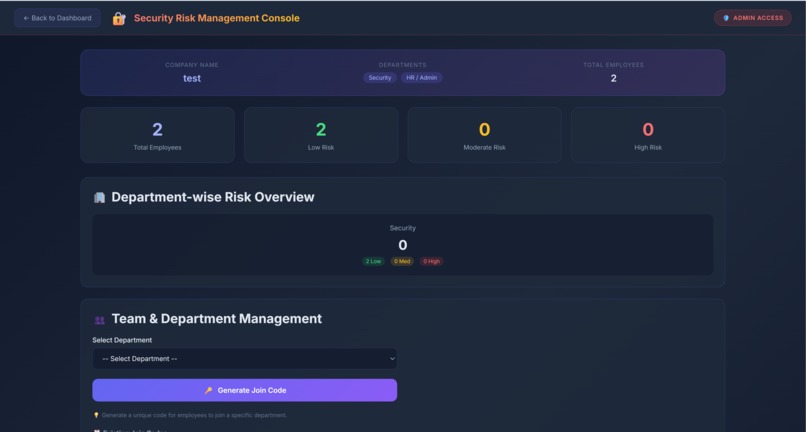The height and width of the screenshot is (432, 806).
Task: Click the Team & Department Management heading
Action: tap(217, 318)
